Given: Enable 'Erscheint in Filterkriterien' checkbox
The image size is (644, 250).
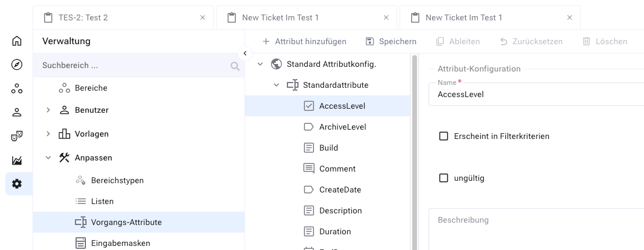Looking at the screenshot, I should click(444, 136).
